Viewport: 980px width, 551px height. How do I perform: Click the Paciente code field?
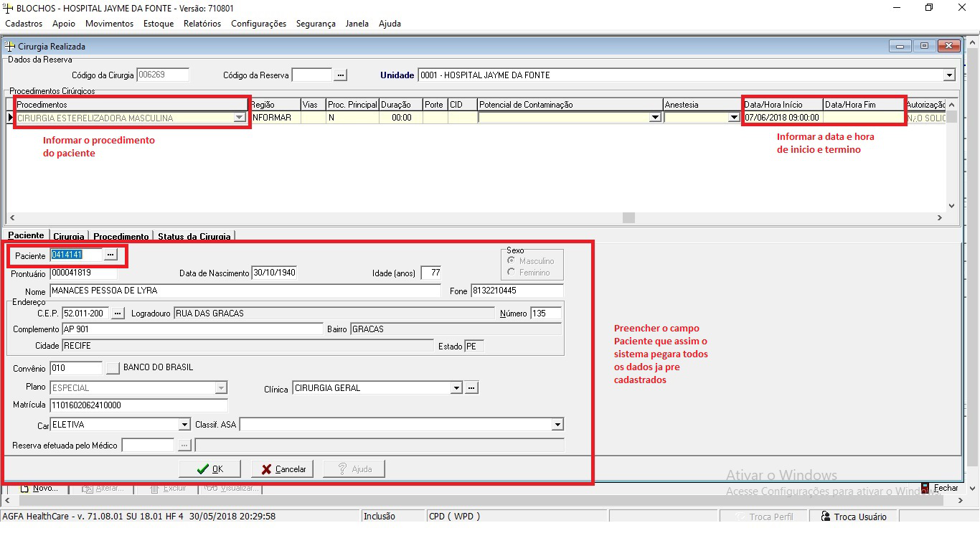[x=76, y=255]
